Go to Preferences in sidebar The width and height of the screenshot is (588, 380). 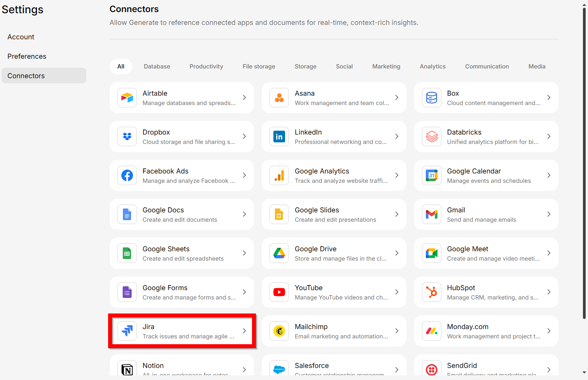[27, 56]
